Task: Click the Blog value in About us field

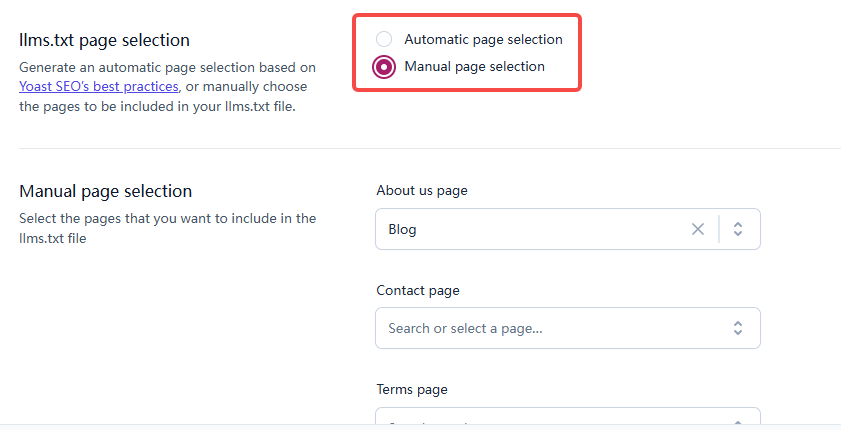Action: coord(403,229)
